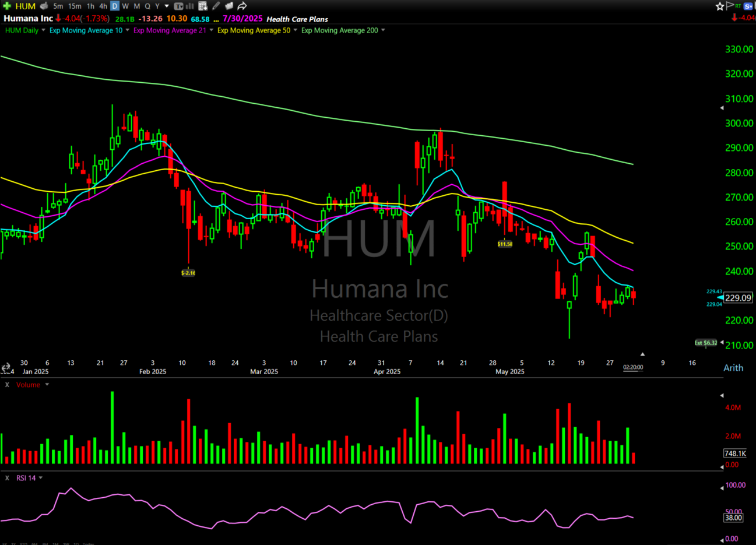
Task: Switch to the 15m timeframe
Action: click(x=75, y=6)
